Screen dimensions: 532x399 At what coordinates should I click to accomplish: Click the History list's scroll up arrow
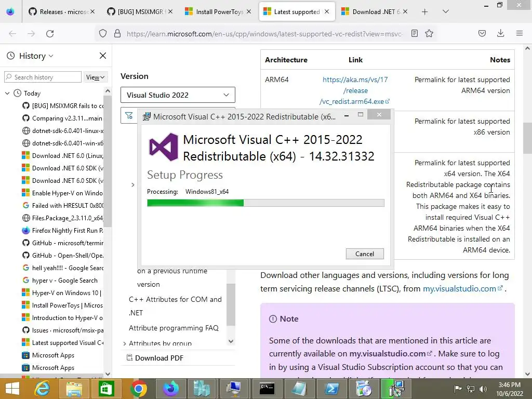pos(108,91)
